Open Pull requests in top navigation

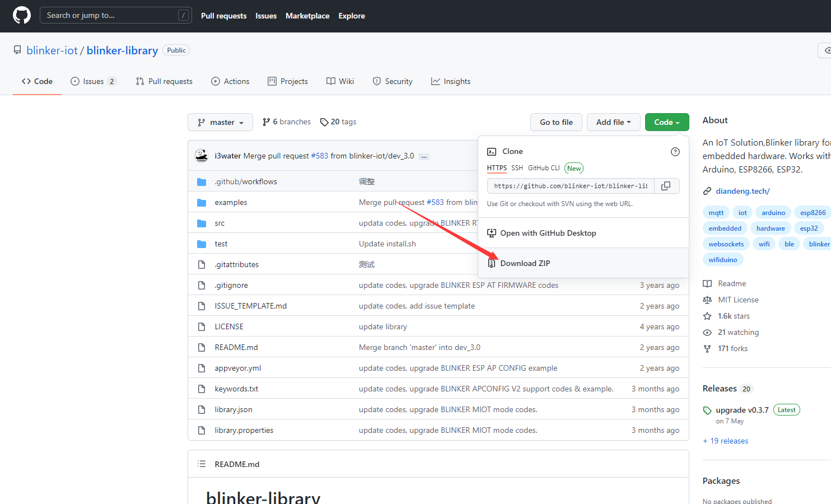pyautogui.click(x=223, y=16)
